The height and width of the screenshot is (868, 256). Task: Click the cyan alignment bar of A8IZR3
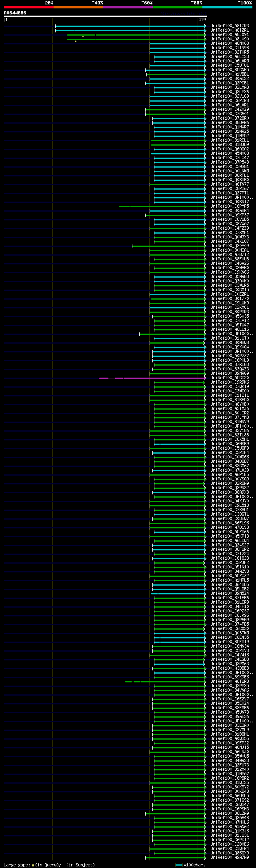[130, 26]
